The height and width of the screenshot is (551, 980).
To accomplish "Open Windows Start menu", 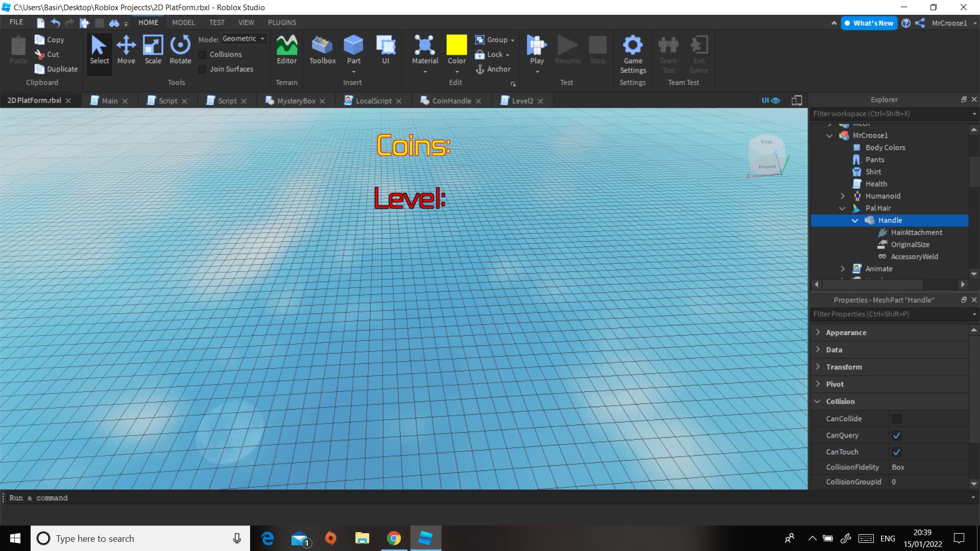I will click(x=15, y=538).
